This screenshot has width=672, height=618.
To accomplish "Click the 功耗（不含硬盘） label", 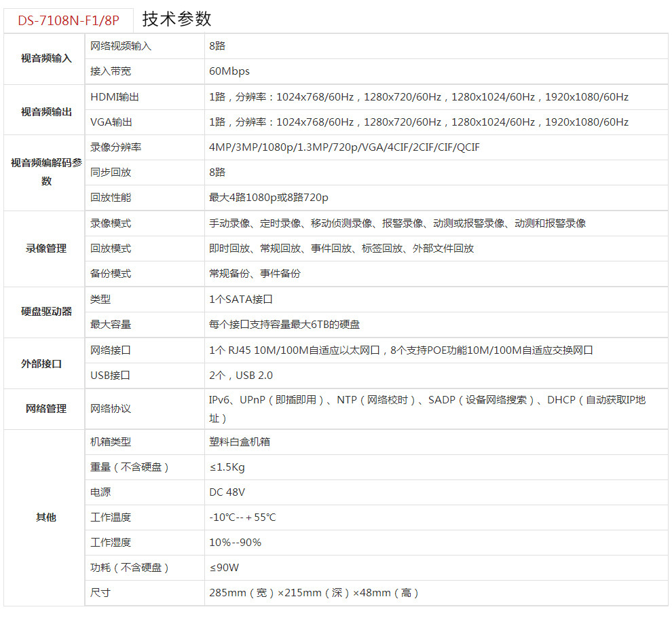I will click(130, 568).
